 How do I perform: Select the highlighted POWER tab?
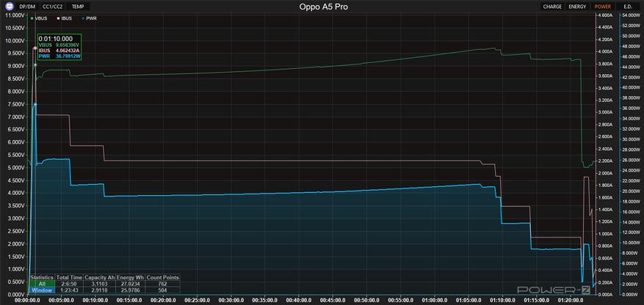(x=603, y=7)
